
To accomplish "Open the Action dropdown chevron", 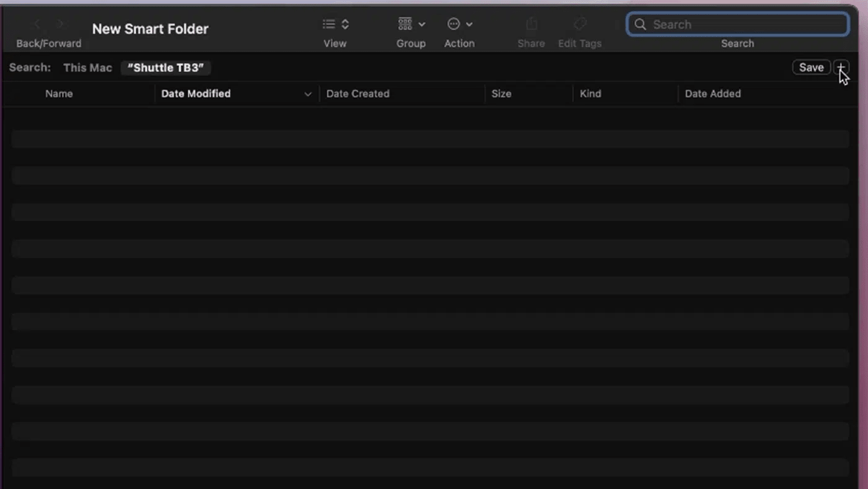I will coord(469,24).
